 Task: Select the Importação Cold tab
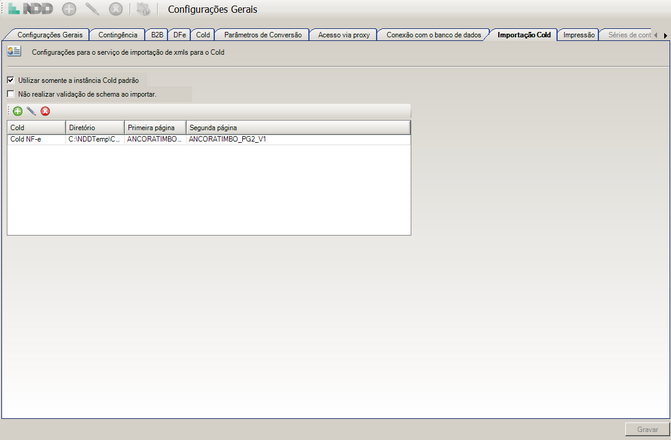(x=524, y=35)
